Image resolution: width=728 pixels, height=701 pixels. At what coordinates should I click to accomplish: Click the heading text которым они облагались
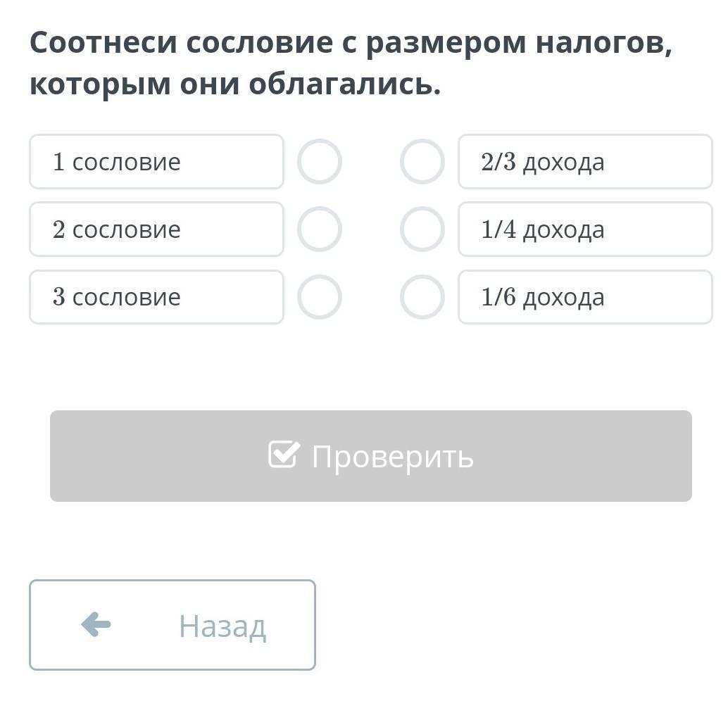pos(234,84)
